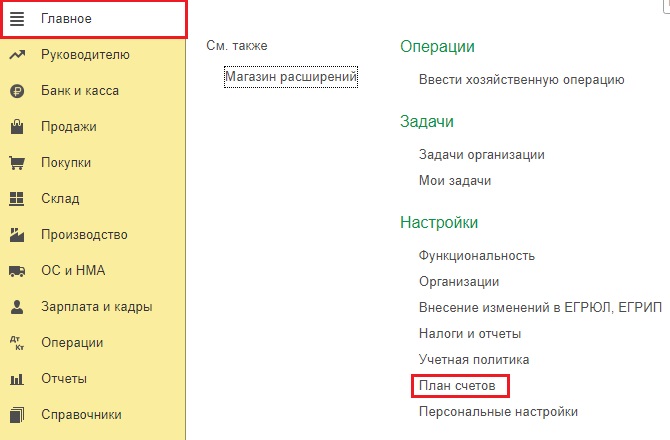Open Функциональность settings

coord(476,255)
